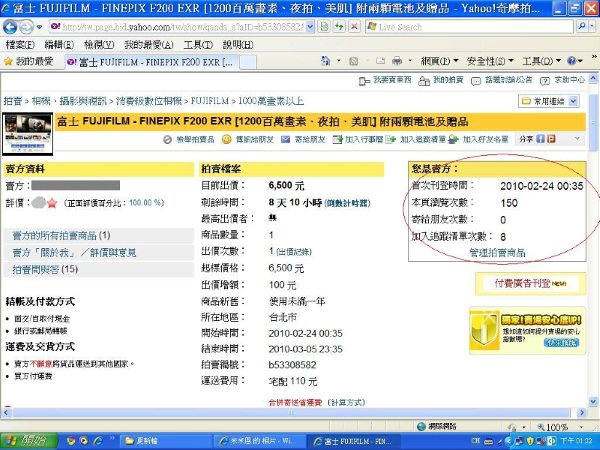Click the 倒數計時器 countdown link
The height and width of the screenshot is (450, 600).
click(347, 204)
